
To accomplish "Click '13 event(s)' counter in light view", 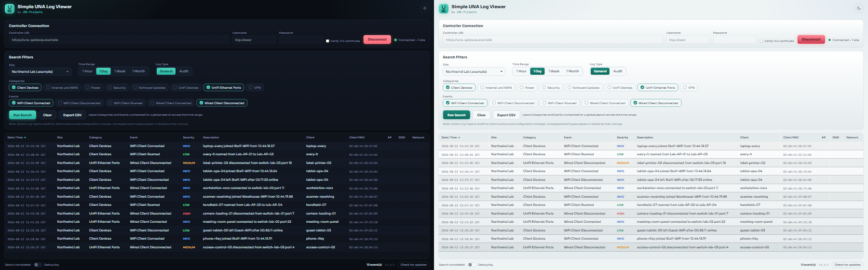I will tap(808, 265).
